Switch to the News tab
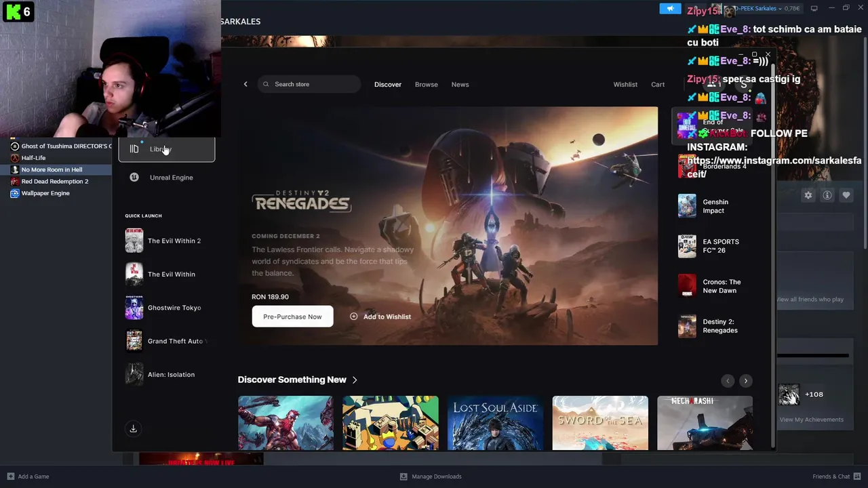This screenshot has width=868, height=488. pyautogui.click(x=460, y=85)
